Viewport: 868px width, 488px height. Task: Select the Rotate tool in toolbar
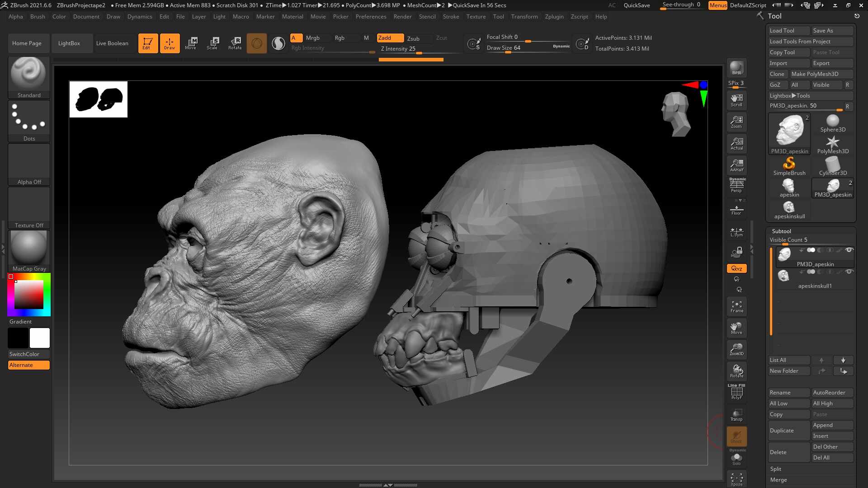pos(235,42)
